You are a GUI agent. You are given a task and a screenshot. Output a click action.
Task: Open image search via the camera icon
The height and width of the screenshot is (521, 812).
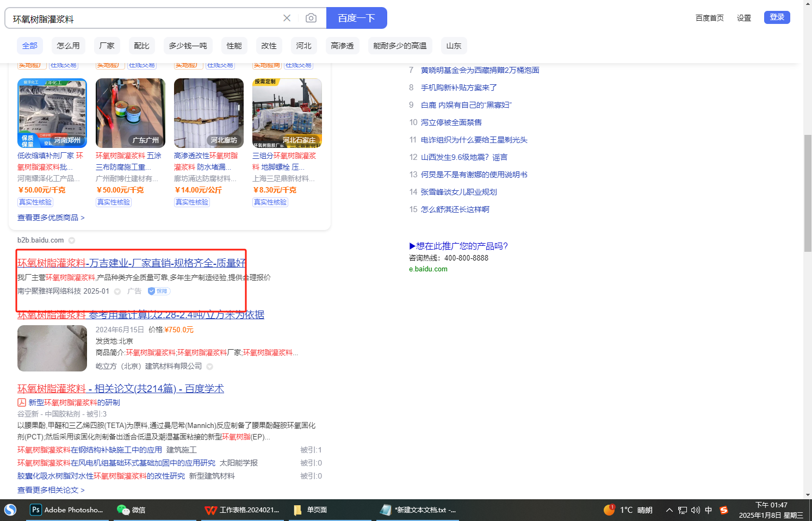(311, 18)
